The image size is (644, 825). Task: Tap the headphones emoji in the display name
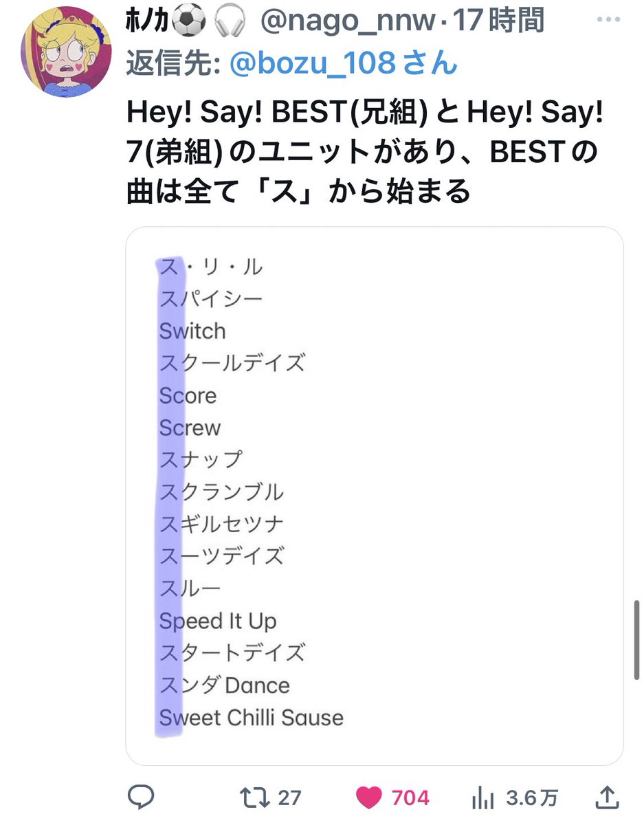click(x=235, y=23)
